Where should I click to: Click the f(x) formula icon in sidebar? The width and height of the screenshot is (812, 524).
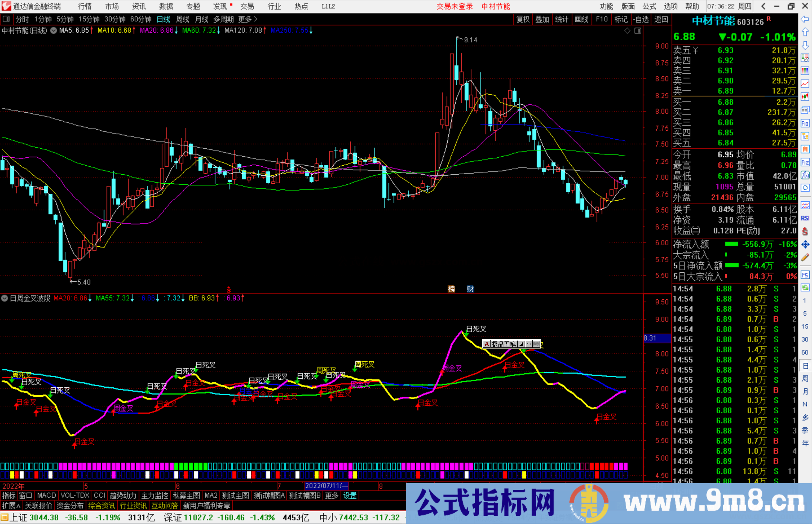pos(805,175)
